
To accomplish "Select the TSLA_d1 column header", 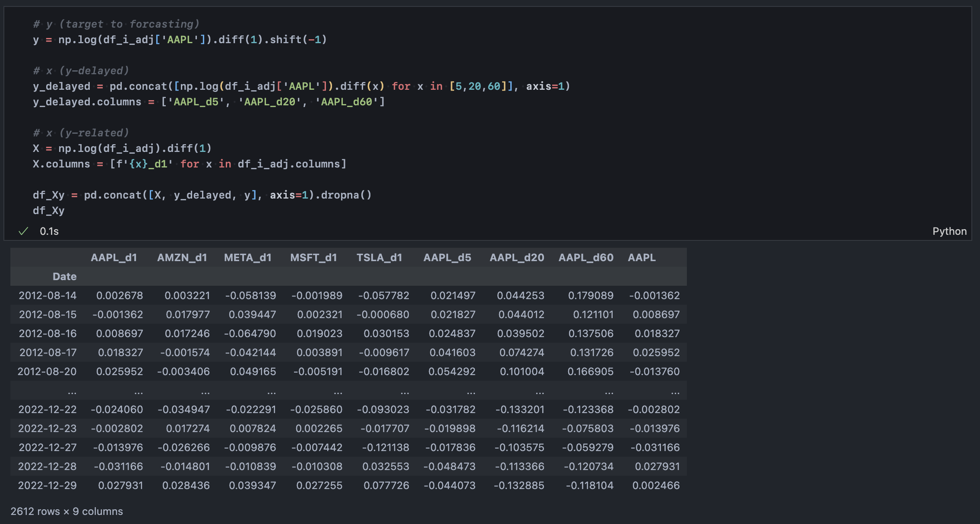I will [379, 258].
